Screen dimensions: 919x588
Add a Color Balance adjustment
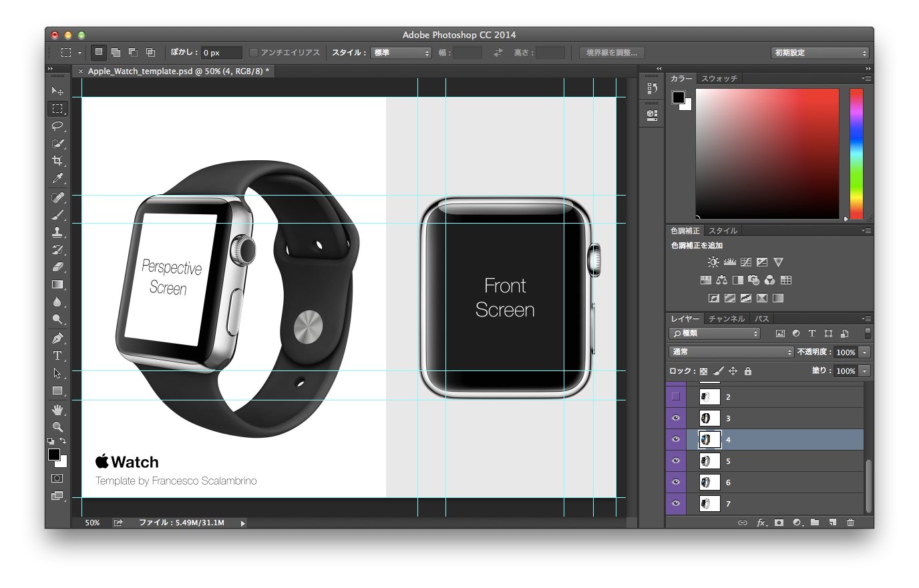721,280
